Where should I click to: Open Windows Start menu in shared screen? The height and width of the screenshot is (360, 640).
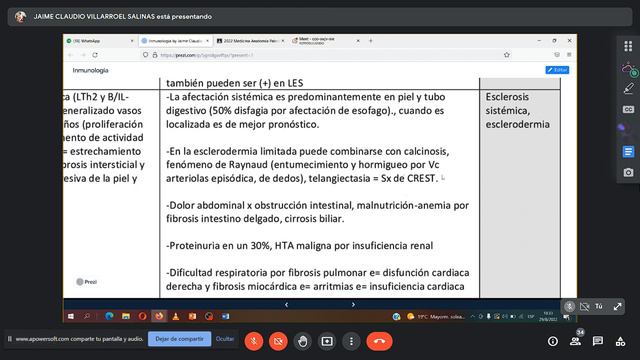pos(71,316)
